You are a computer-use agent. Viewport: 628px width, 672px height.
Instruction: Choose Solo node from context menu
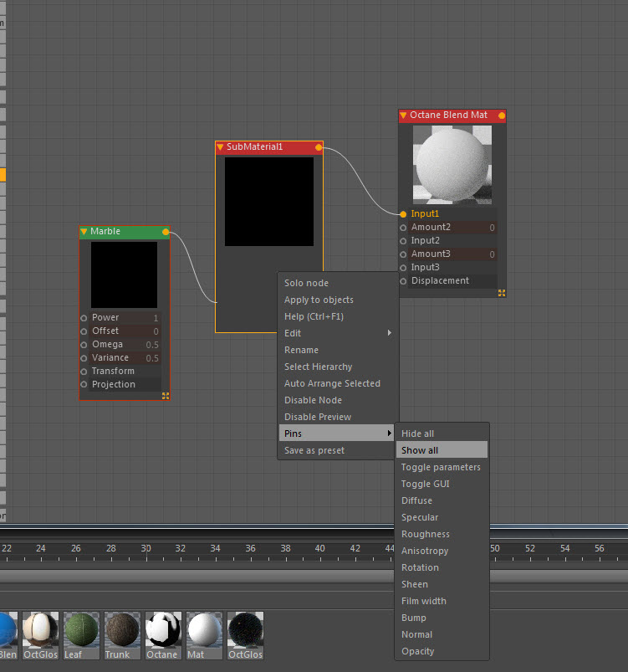[336, 283]
